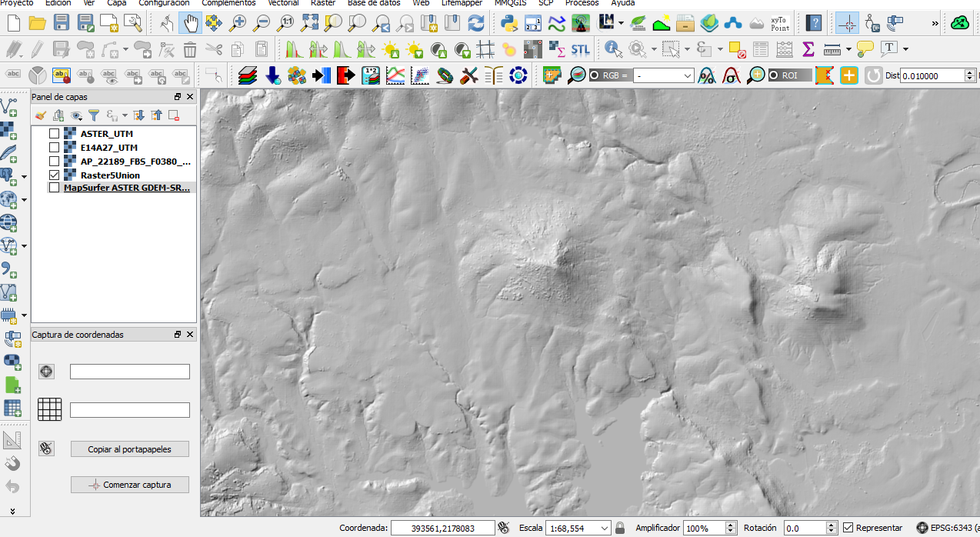
Task: Click the Copiar al portapapeles button
Action: coord(129,449)
